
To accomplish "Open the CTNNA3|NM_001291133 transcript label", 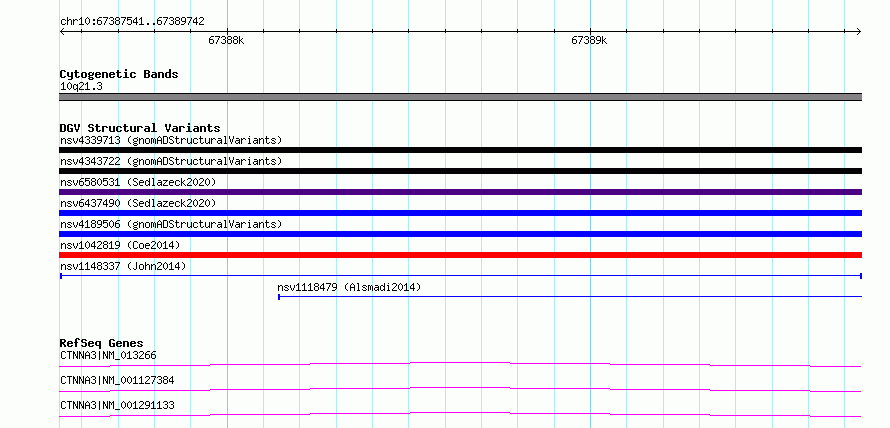I will pyautogui.click(x=117, y=405).
